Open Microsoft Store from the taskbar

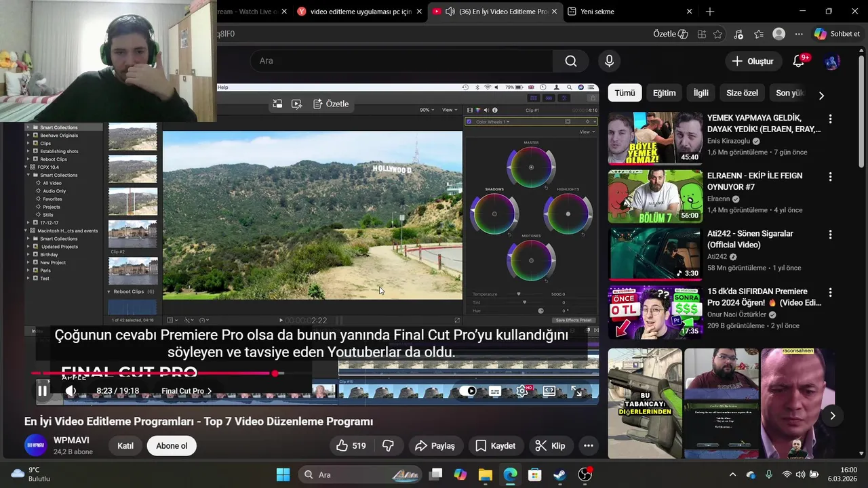click(x=535, y=474)
